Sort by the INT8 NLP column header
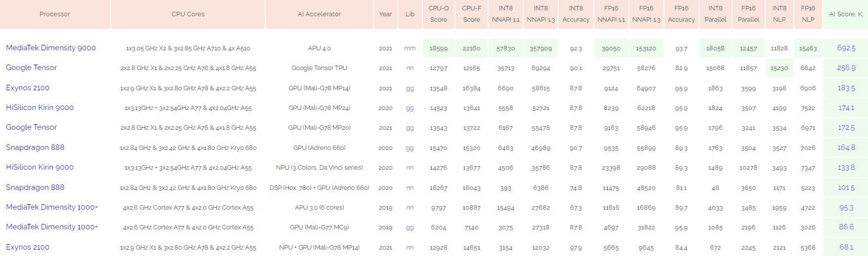This screenshot has height=256, width=868. coord(780,14)
